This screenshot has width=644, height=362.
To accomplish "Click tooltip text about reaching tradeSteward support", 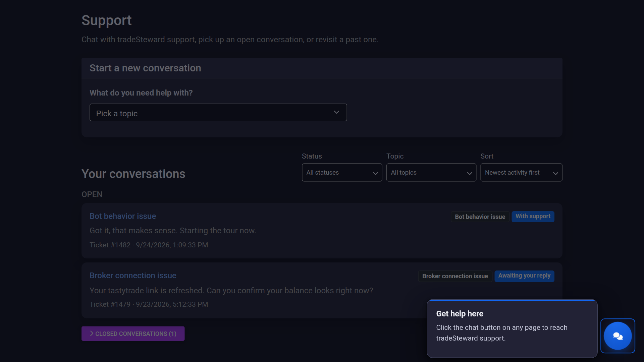I will click(501, 333).
